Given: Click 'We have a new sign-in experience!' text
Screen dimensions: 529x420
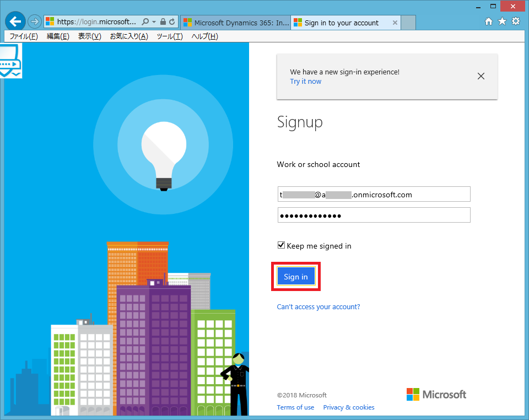Looking at the screenshot, I should click(344, 72).
